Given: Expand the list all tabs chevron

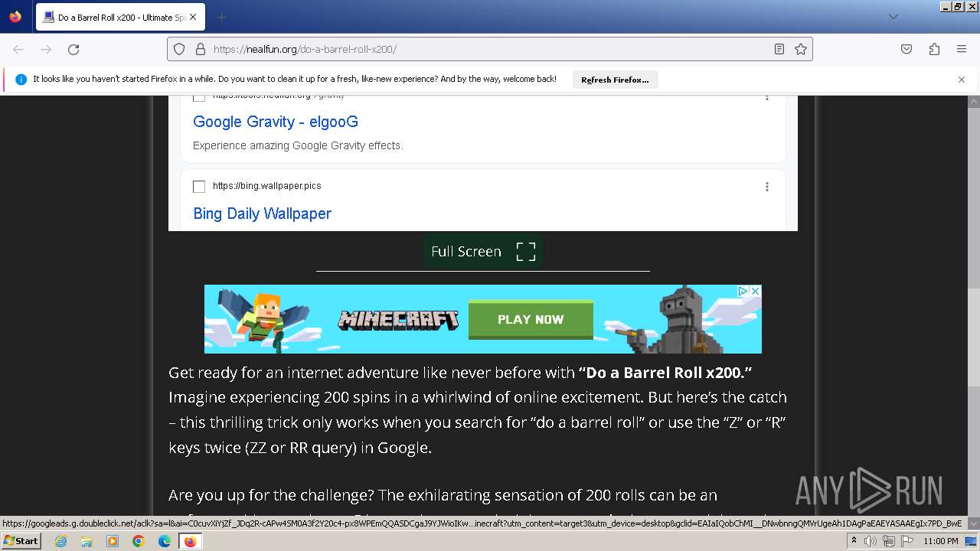Looking at the screenshot, I should (x=893, y=17).
